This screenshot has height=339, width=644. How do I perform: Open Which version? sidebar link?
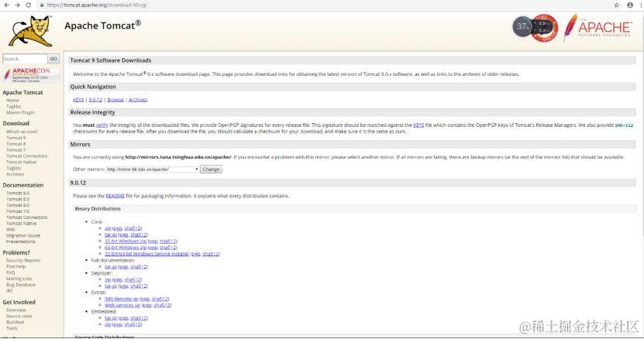pos(22,132)
